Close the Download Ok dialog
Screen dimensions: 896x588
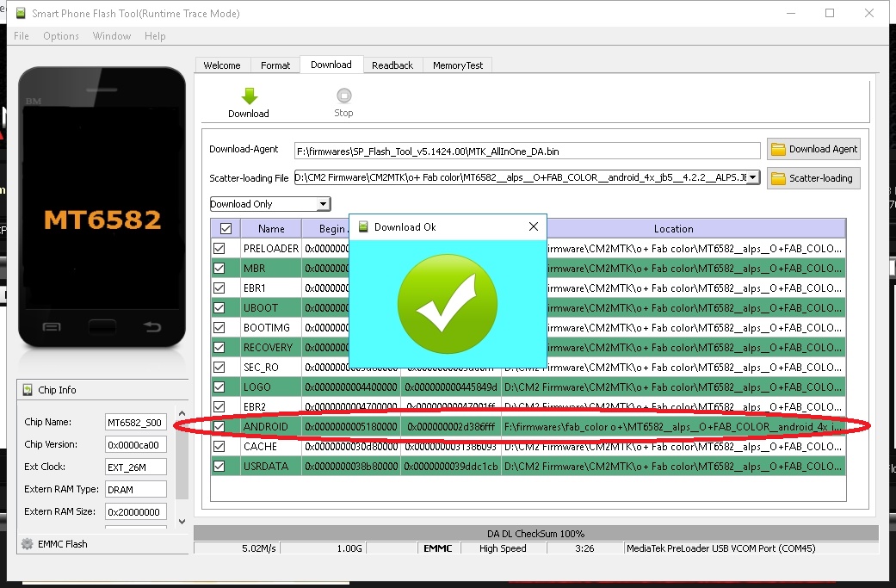tap(534, 227)
